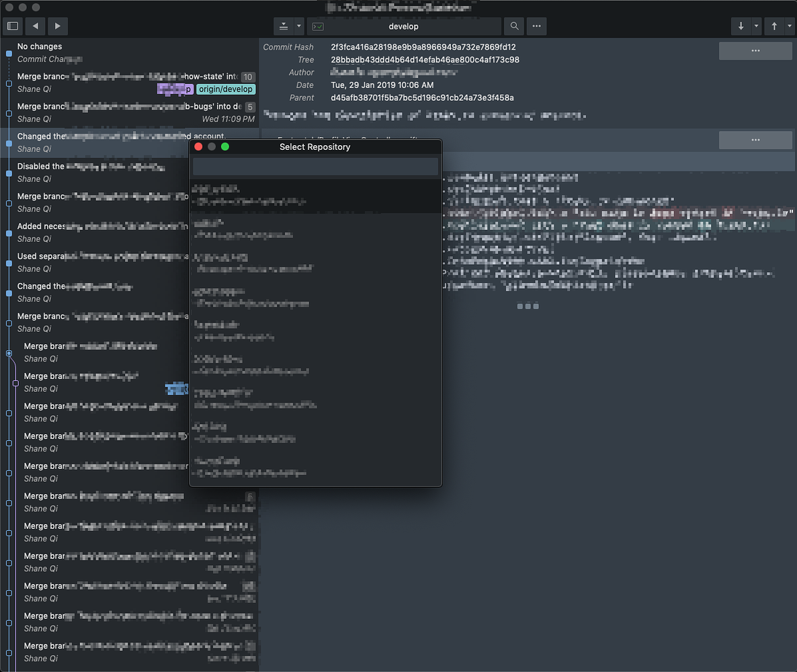Select the Added neces... commit row

pos(95,233)
